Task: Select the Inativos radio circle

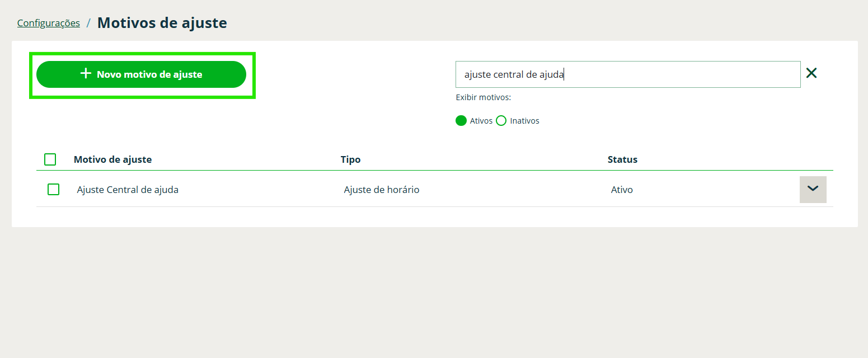Action: (x=501, y=121)
